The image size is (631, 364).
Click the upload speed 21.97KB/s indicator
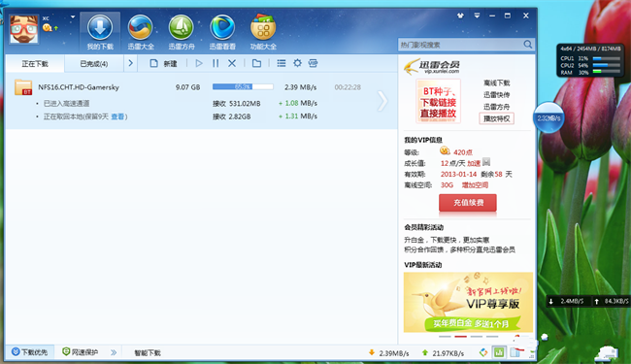click(443, 353)
